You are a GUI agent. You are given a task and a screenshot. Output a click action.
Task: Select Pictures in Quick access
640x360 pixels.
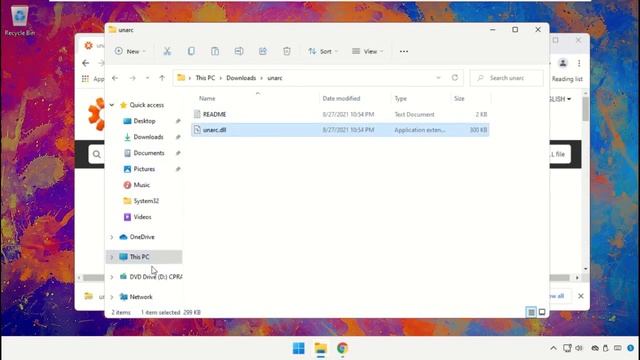pos(144,169)
